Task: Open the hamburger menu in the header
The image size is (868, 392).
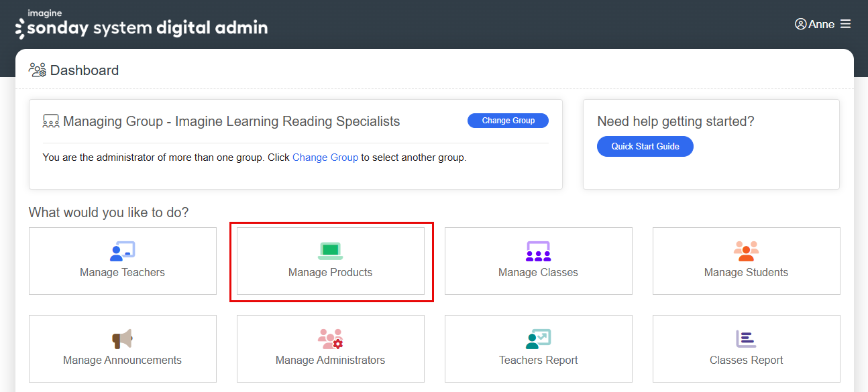Action: point(845,24)
